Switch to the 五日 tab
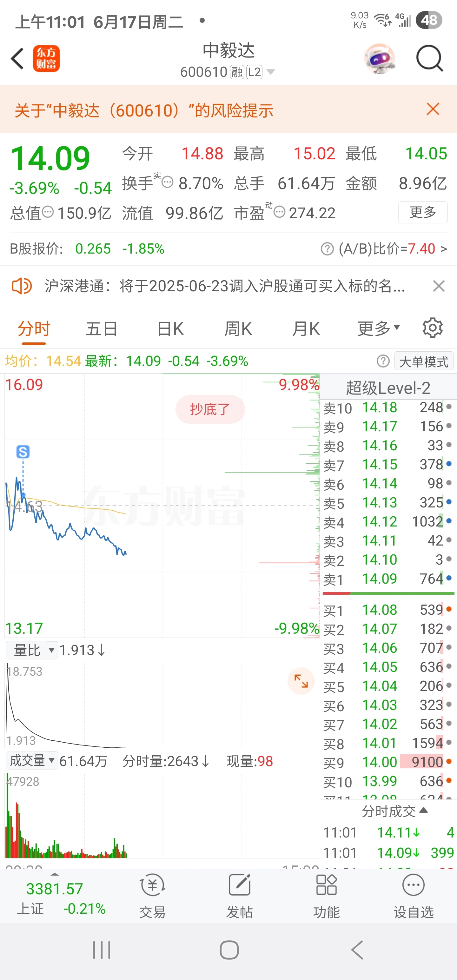Screen dimensions: 457x980 point(101,328)
